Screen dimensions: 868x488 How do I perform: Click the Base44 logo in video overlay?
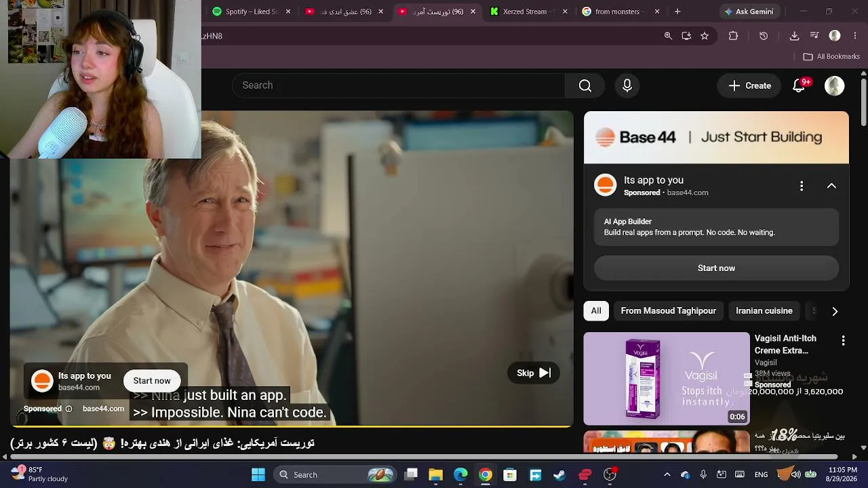[x=42, y=381]
